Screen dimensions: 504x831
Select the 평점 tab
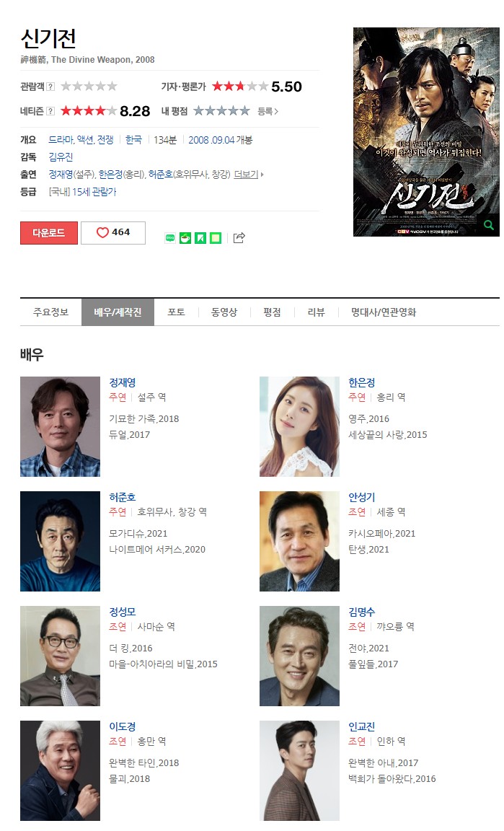point(272,312)
